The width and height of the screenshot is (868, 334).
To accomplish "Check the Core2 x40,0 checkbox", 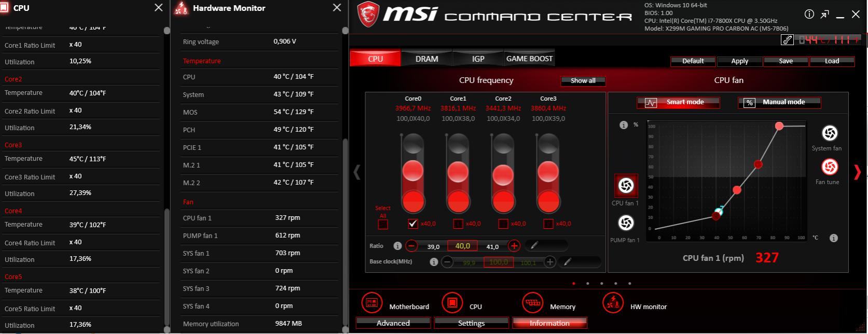I will [503, 224].
